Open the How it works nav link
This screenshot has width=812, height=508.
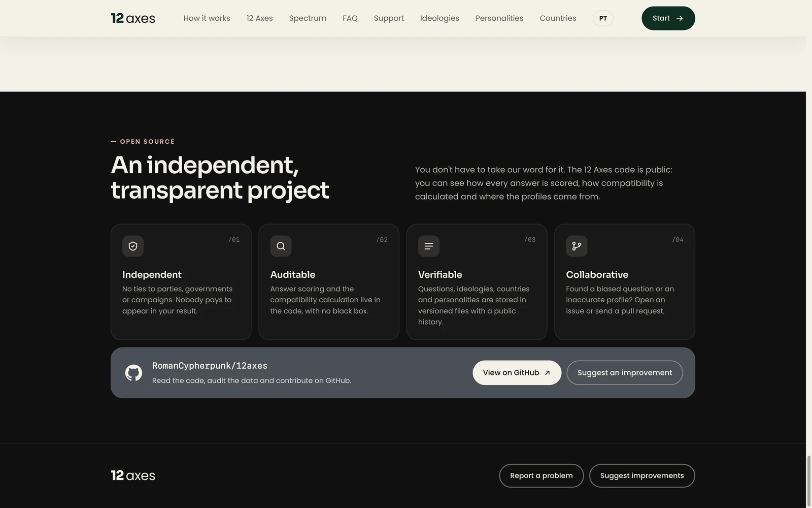point(207,18)
